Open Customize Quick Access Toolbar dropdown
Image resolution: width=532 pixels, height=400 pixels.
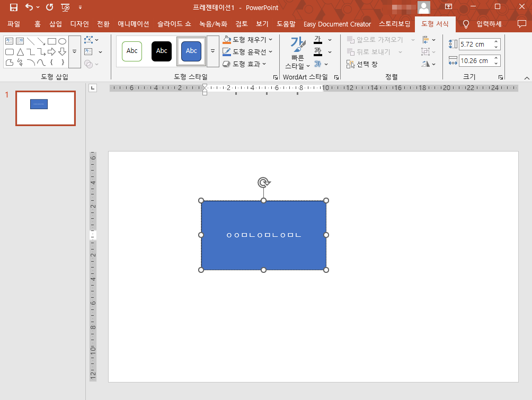pyautogui.click(x=80, y=7)
